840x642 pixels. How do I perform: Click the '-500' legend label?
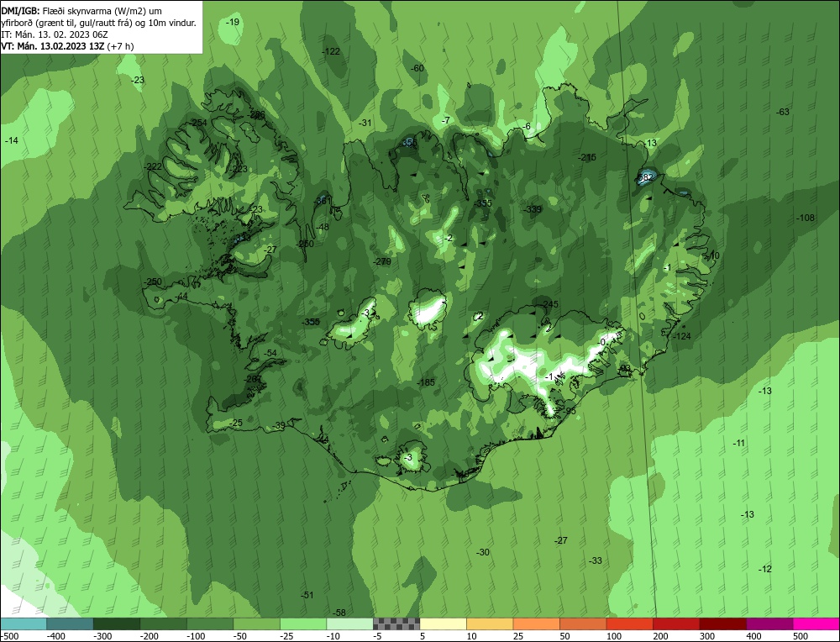10,636
